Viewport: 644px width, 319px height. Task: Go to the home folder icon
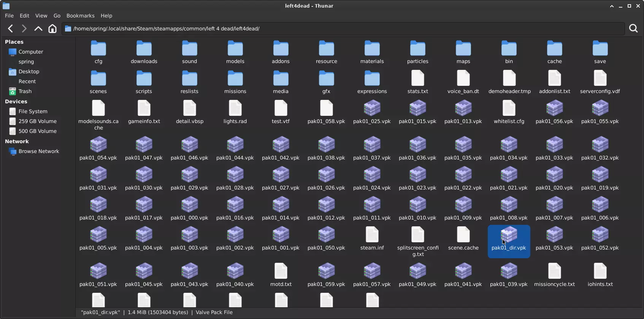pyautogui.click(x=52, y=28)
